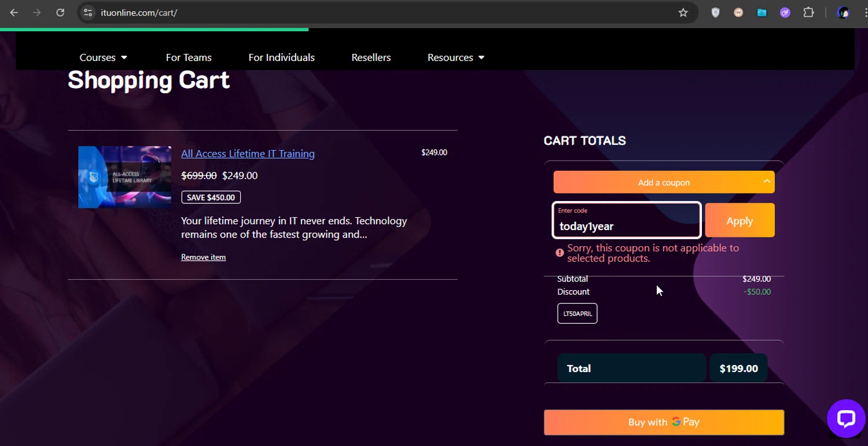Open the browser profile avatar
Image resolution: width=868 pixels, height=446 pixels.
click(843, 12)
